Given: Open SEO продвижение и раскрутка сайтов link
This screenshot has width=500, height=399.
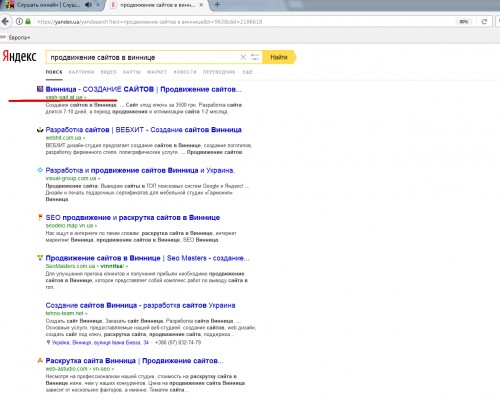Looking at the screenshot, I should (133, 218).
